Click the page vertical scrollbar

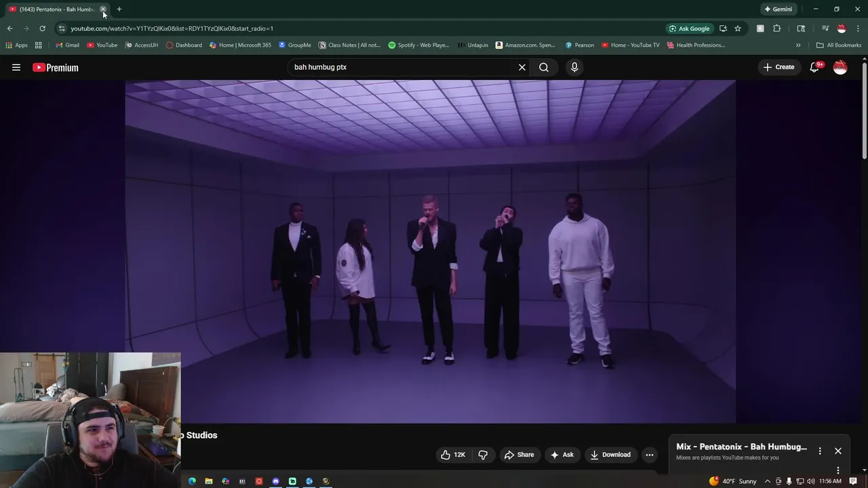pos(864,112)
